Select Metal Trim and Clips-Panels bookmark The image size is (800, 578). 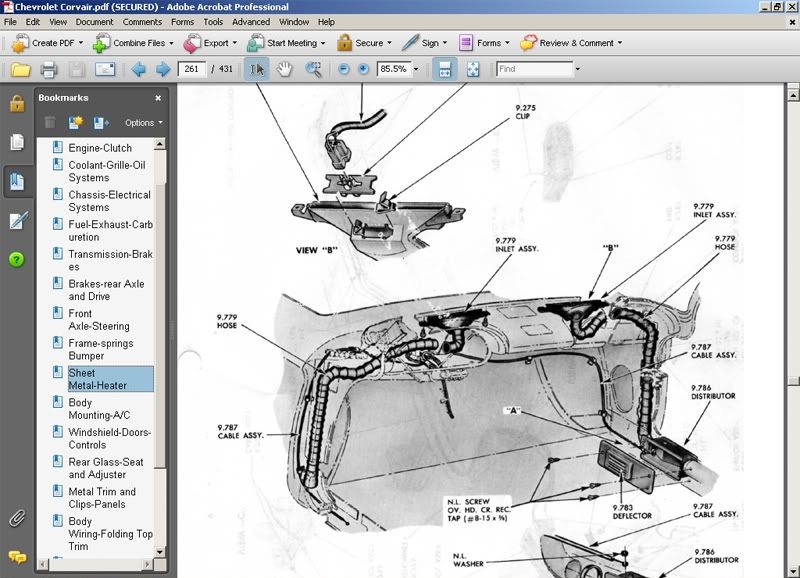click(x=102, y=497)
